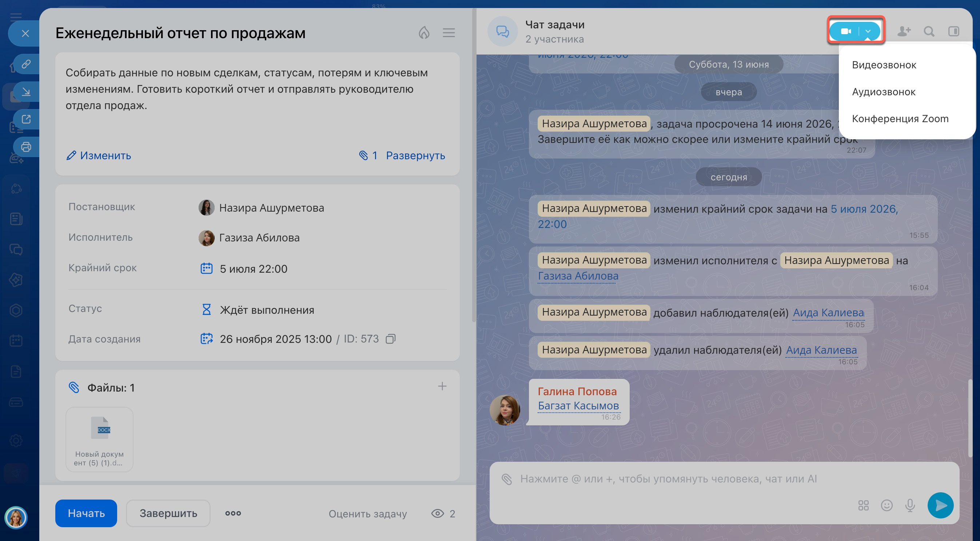This screenshot has width=980, height=541.
Task: Send the chat message
Action: [x=940, y=505]
